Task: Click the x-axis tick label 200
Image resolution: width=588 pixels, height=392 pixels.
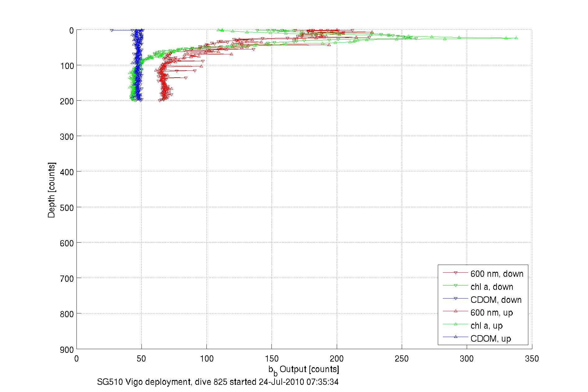Action: coord(337,359)
